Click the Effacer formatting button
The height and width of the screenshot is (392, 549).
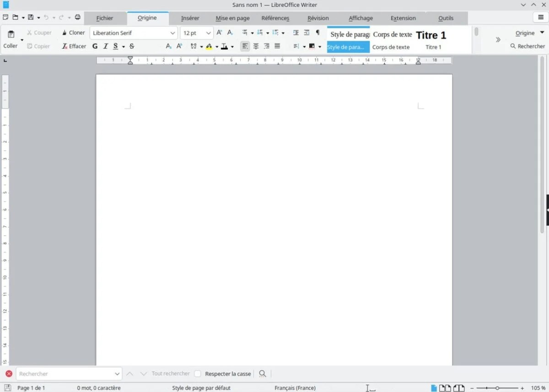point(74,46)
